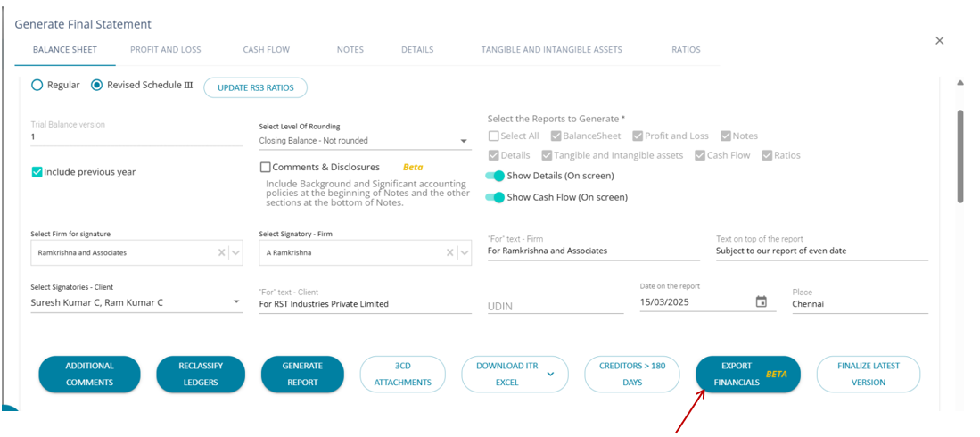Expand Download ITR Excel options arrow

[x=550, y=375]
